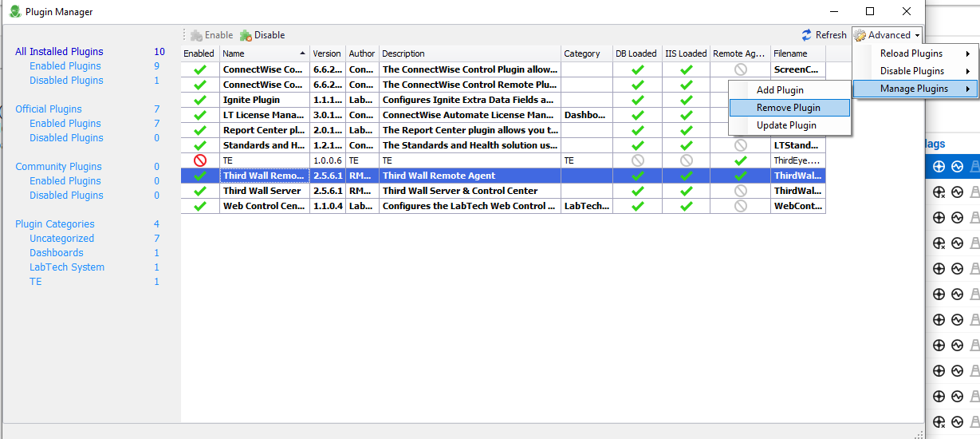Click Remote Agent checkmark in TE row
This screenshot has width=980, height=439.
click(x=740, y=160)
